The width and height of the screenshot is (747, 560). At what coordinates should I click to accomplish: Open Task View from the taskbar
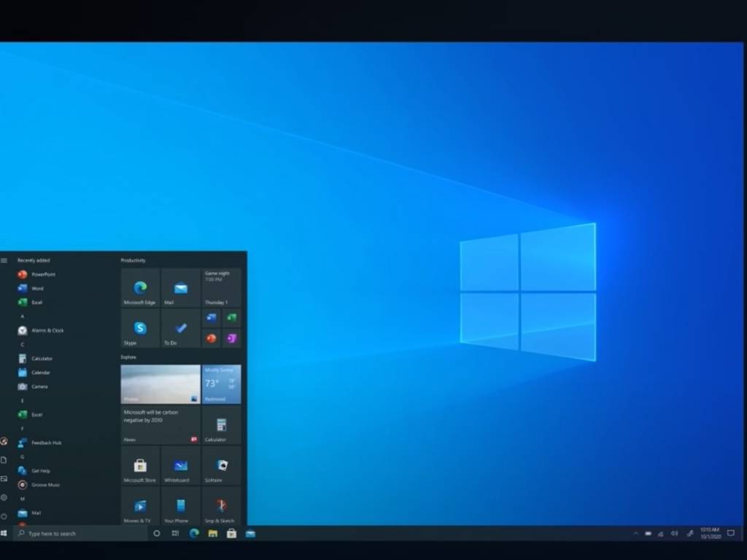click(175, 533)
